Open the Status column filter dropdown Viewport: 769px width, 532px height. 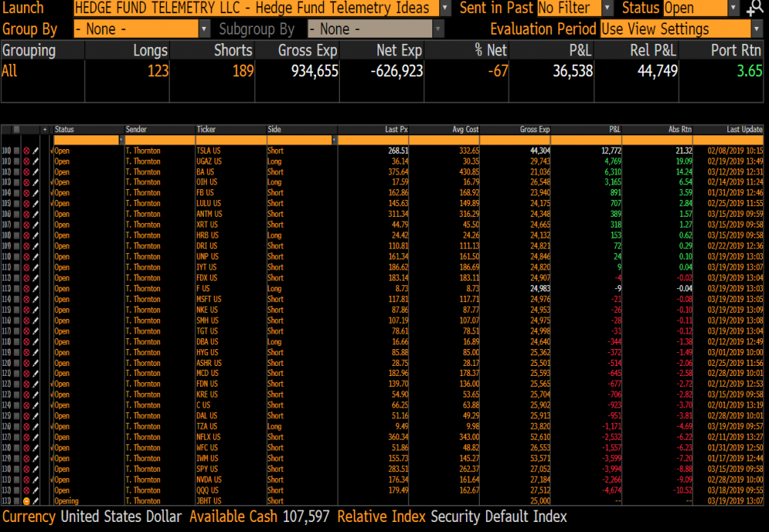click(122, 140)
